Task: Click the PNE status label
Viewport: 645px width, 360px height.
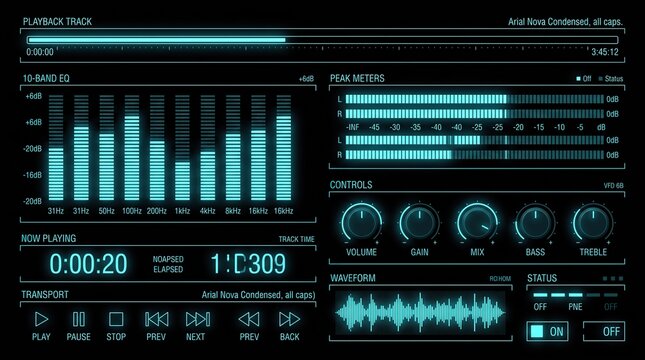Action: pyautogui.click(x=575, y=307)
